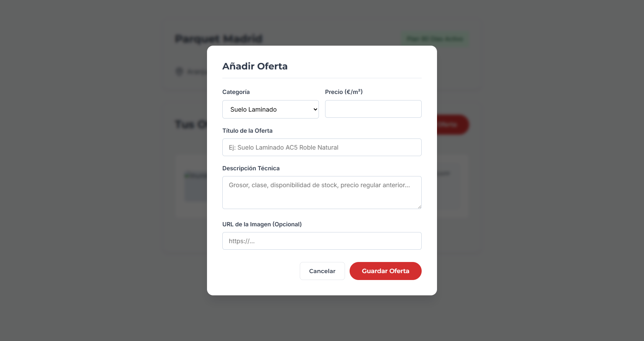Click the Precio (€/m²) label

344,92
